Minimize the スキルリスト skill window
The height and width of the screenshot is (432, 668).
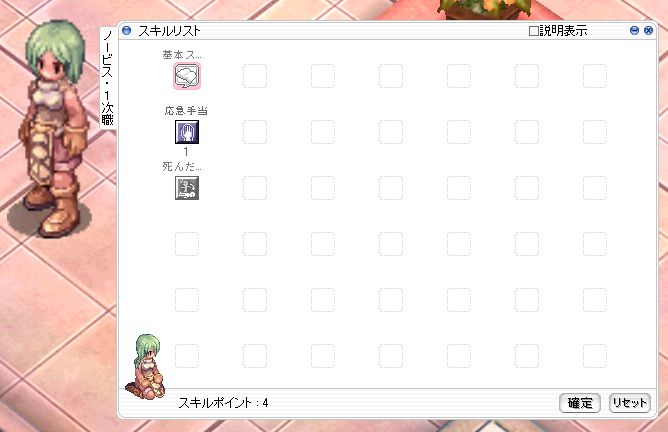[634, 30]
